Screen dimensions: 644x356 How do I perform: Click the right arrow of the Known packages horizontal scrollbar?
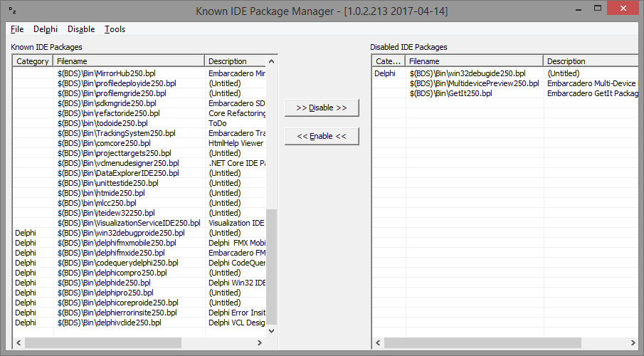(260, 342)
